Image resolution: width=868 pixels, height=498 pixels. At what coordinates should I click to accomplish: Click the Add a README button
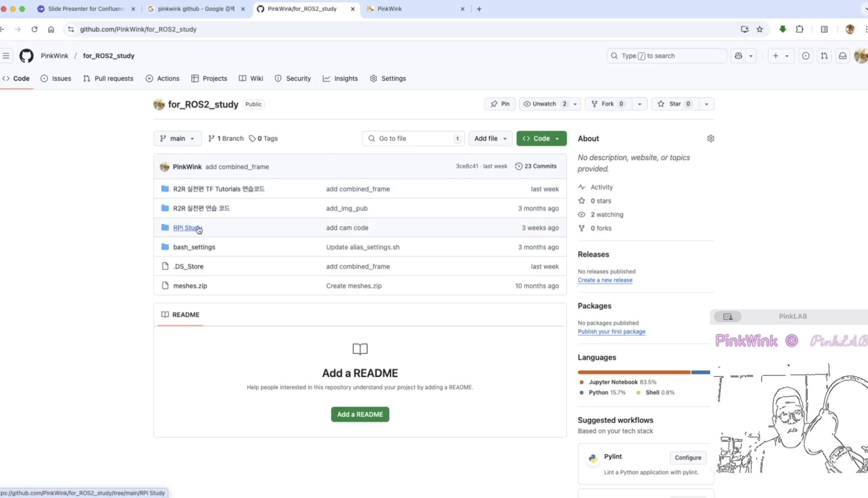point(360,414)
